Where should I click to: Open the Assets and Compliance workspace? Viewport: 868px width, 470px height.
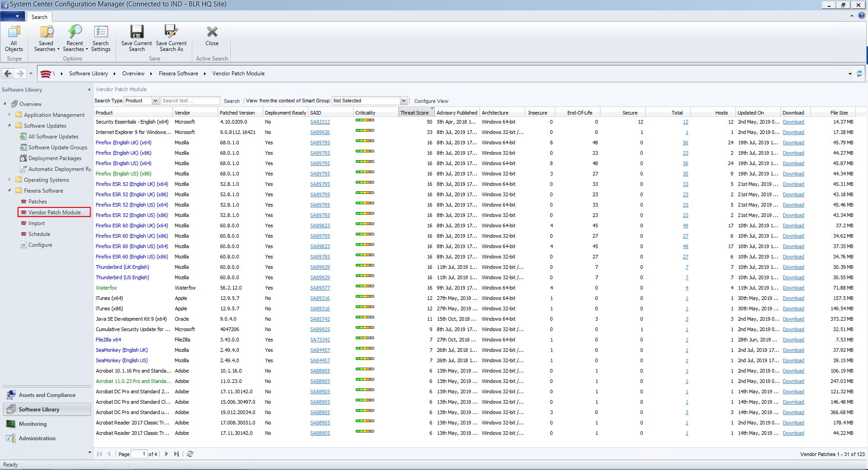[x=47, y=395]
